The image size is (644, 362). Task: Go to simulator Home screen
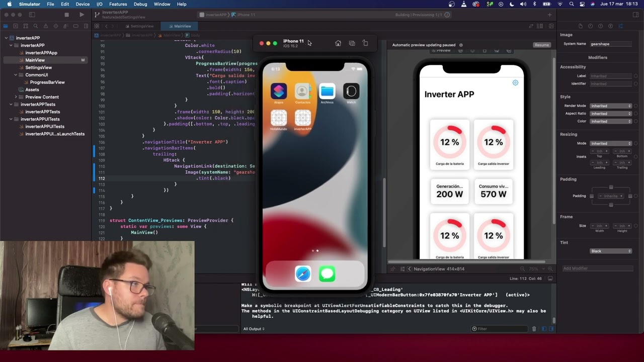pos(338,43)
